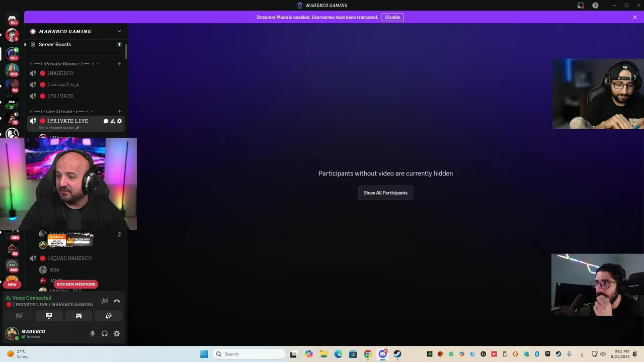Open the green KICK server icon
The image size is (644, 362).
tap(12, 102)
